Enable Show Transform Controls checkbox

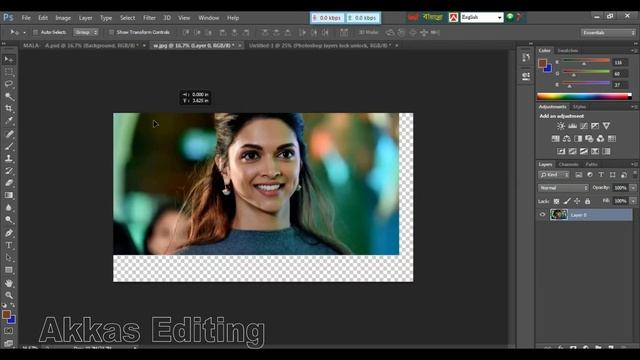pos(111,32)
